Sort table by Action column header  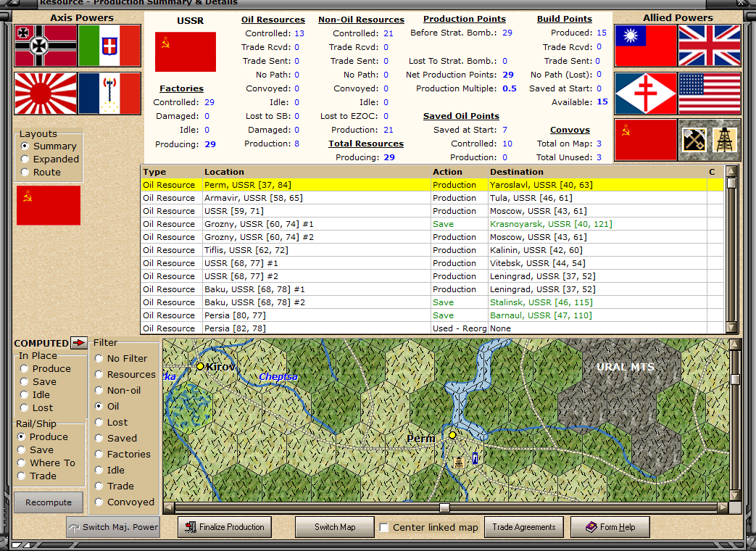pyautogui.click(x=460, y=172)
